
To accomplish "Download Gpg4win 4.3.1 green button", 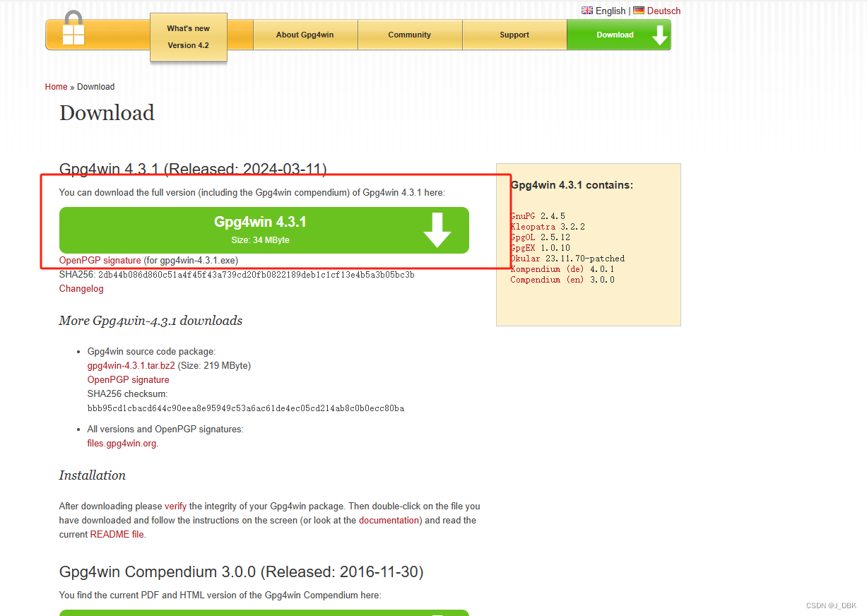I will [264, 230].
